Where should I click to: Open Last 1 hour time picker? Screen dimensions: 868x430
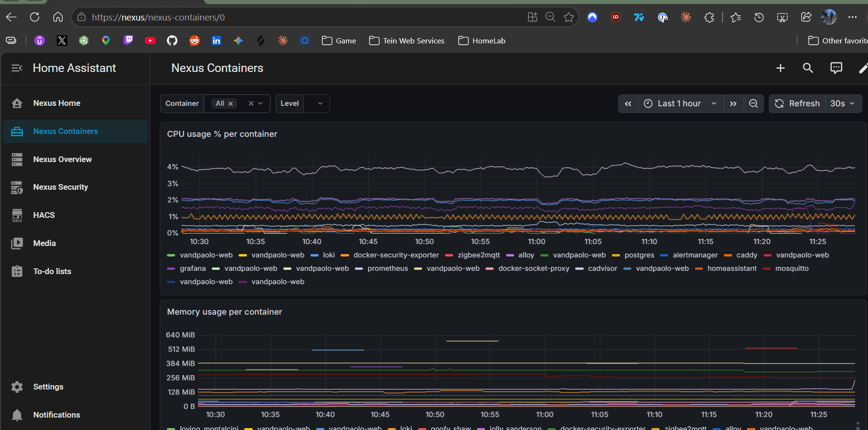point(681,103)
